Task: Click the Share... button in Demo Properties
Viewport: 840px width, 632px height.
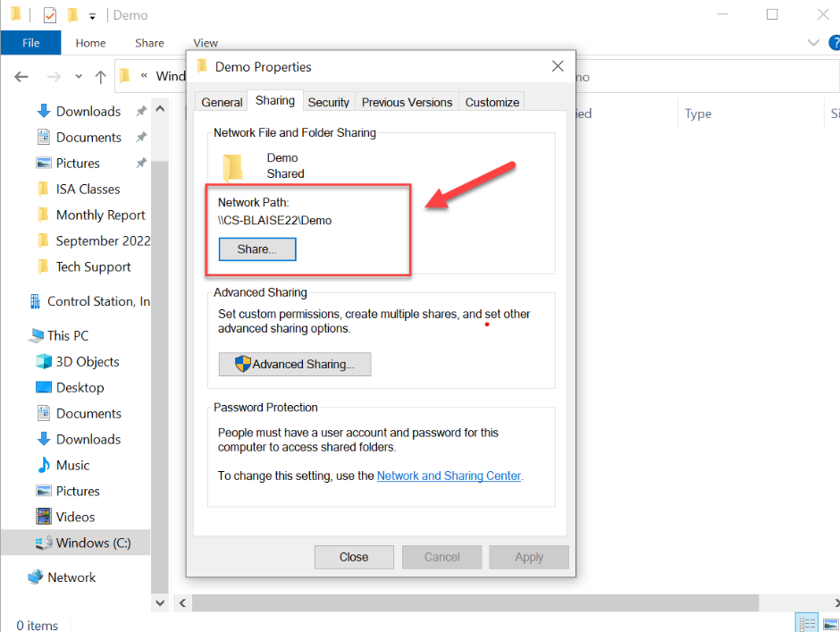Action: [257, 249]
